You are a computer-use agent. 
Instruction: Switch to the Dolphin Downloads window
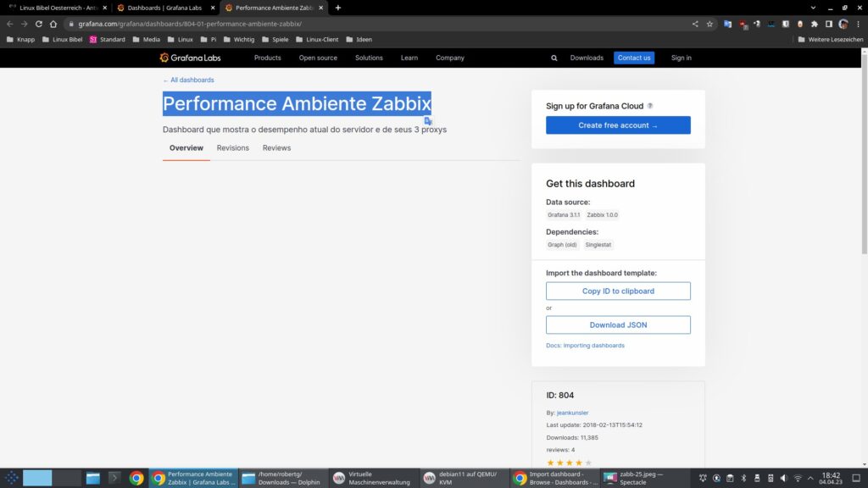tap(283, 478)
